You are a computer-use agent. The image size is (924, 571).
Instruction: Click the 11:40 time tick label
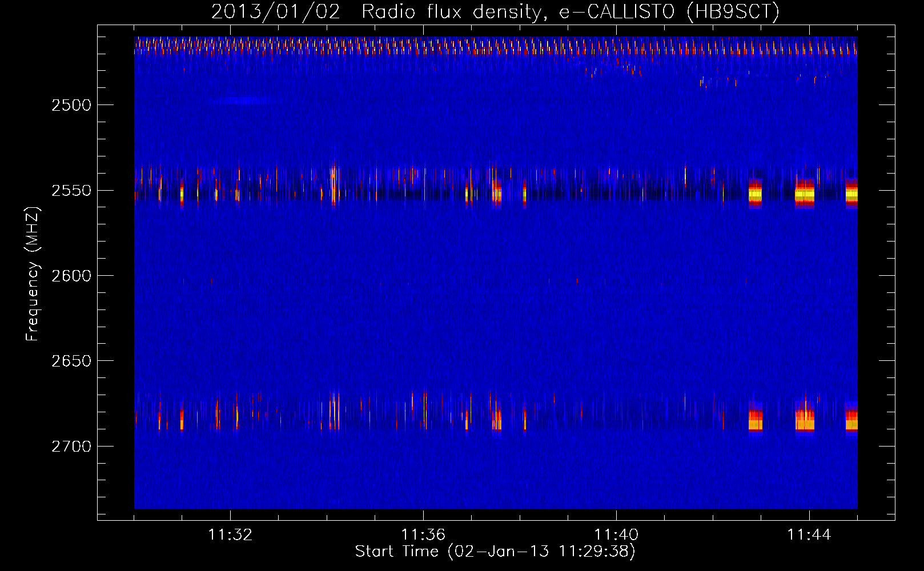tap(616, 535)
